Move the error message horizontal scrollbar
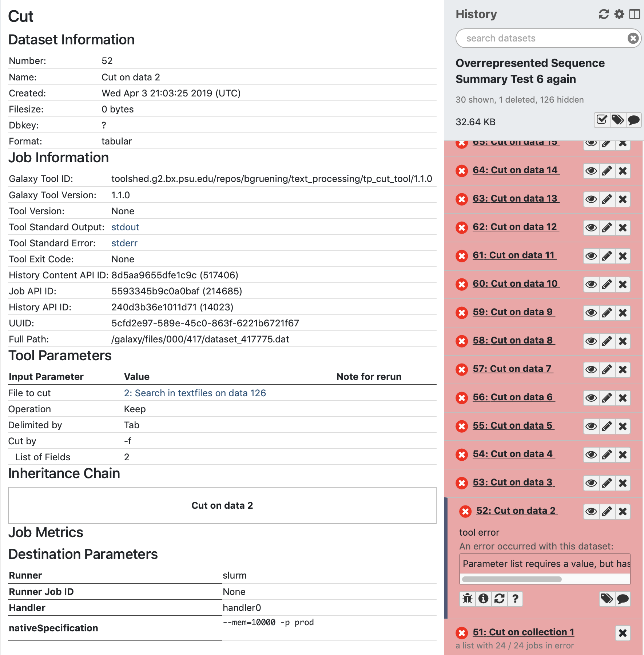 [x=512, y=579]
